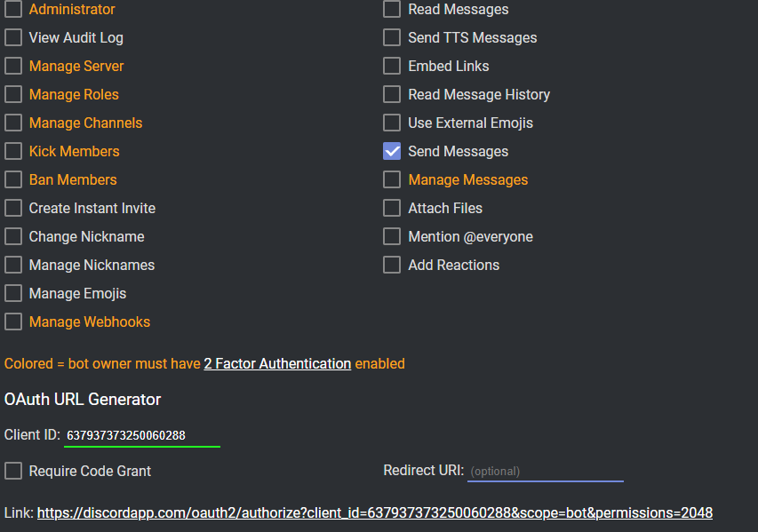Check the Add Reactions box
This screenshot has width=758, height=532.
pos(392,266)
